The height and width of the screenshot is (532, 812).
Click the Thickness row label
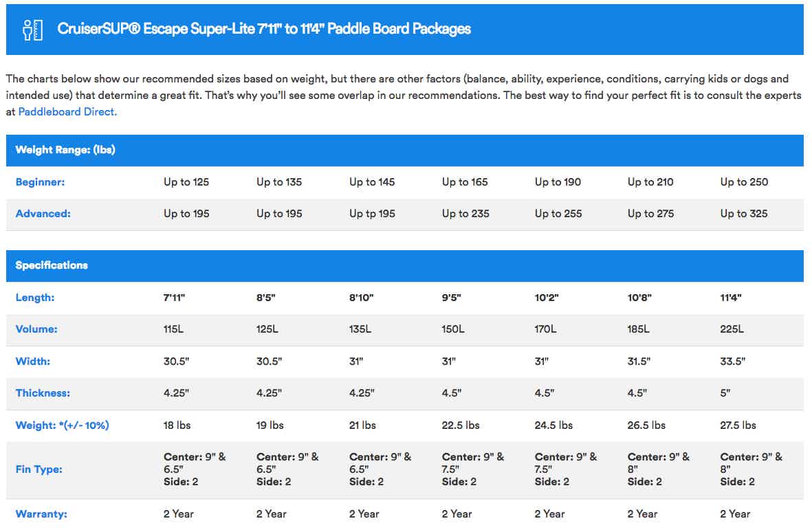(x=43, y=393)
